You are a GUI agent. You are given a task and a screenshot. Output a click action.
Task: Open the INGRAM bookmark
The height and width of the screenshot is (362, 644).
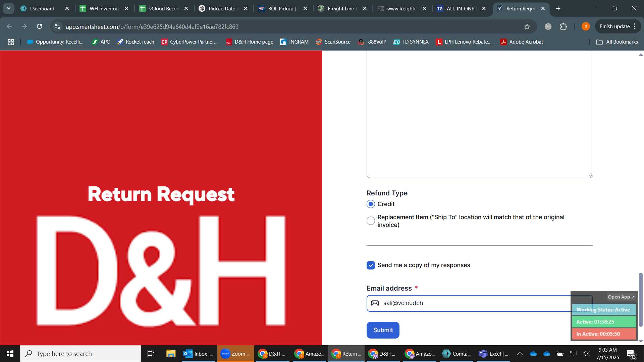point(294,42)
